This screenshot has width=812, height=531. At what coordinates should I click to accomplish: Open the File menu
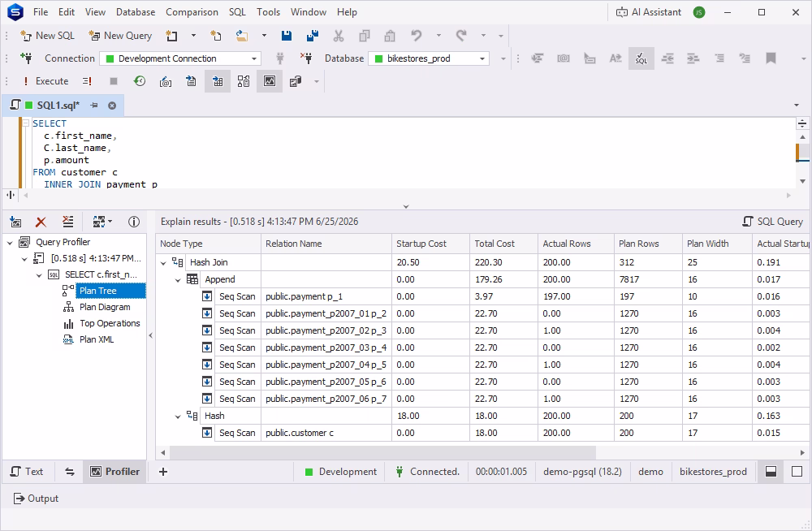41,12
